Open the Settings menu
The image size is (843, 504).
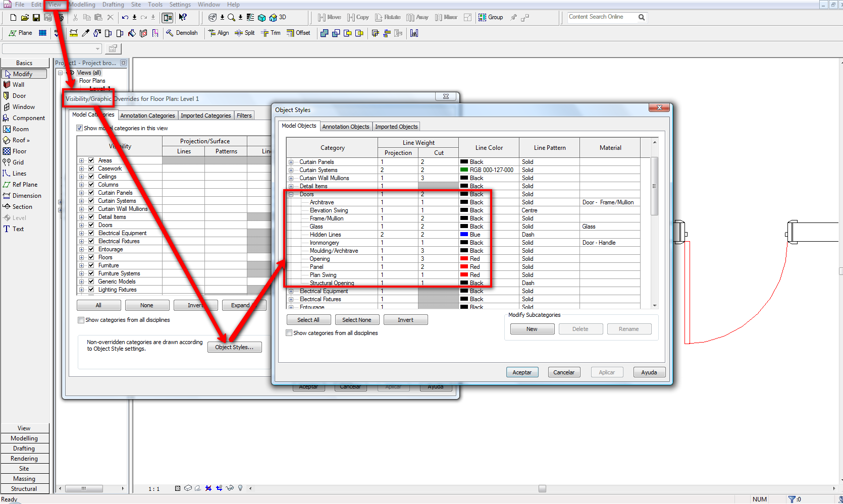pyautogui.click(x=180, y=5)
